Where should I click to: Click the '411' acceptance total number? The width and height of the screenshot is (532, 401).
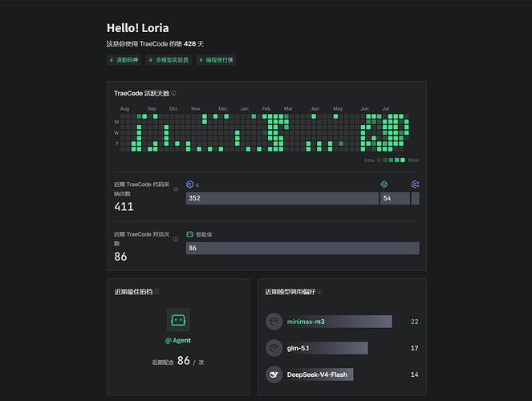click(x=124, y=206)
